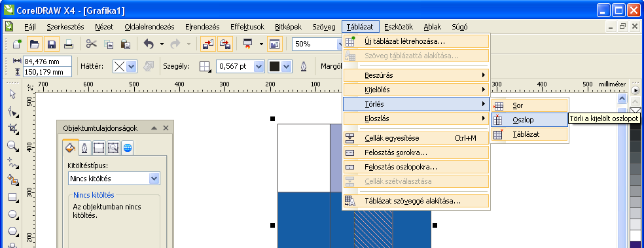Screen dimensions: 644x248
Task: Open the Szerkesztés menu
Action: tap(65, 27)
